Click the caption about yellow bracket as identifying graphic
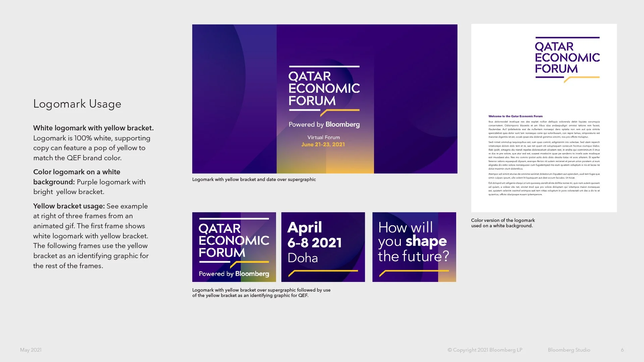Viewport: 644px width, 362px height. point(261,293)
